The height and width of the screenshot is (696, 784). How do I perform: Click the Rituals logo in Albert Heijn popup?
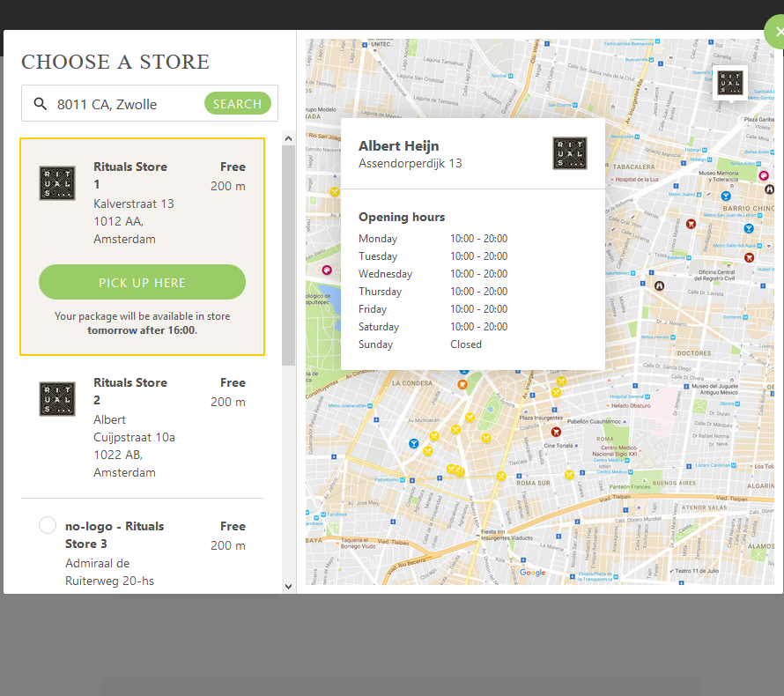(x=569, y=153)
